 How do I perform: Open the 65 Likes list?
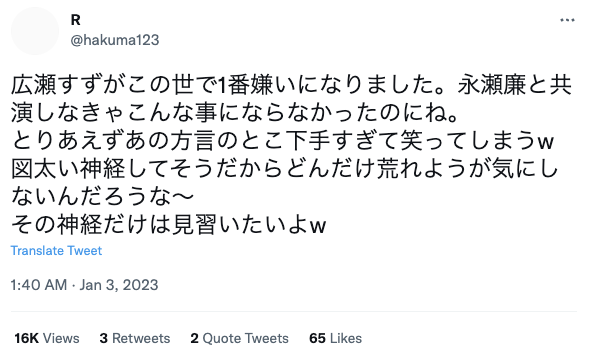tap(335, 338)
